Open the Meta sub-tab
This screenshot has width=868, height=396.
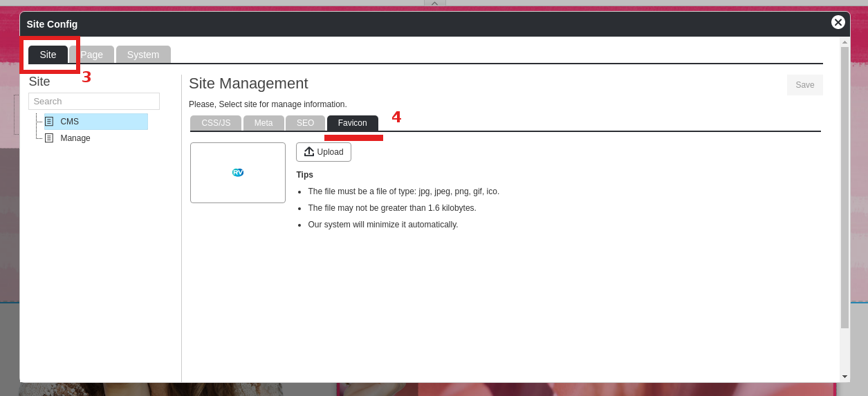[264, 123]
